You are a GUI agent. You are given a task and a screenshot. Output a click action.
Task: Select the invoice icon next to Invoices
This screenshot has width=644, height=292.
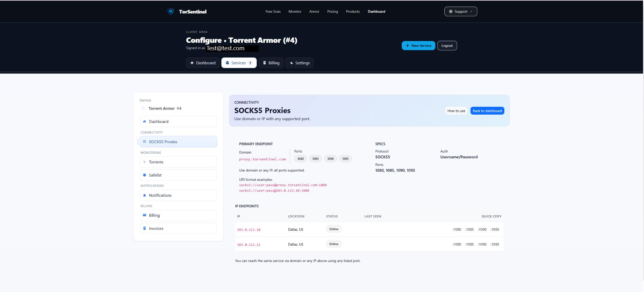pyautogui.click(x=145, y=228)
